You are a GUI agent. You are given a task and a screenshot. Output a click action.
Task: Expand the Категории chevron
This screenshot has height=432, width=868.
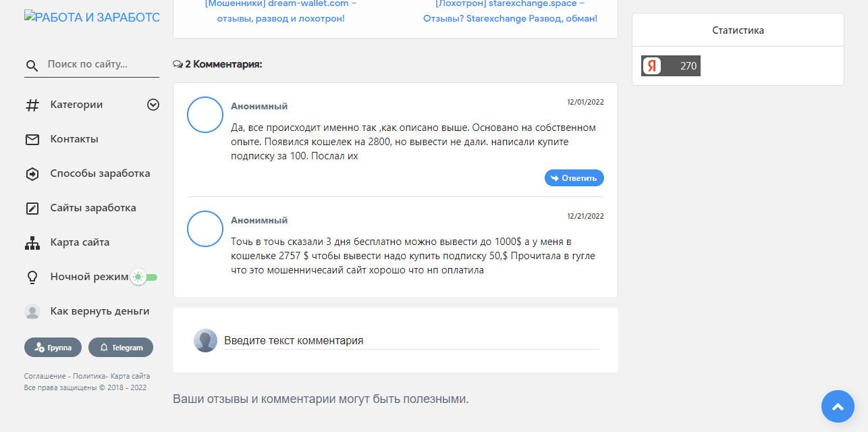153,105
